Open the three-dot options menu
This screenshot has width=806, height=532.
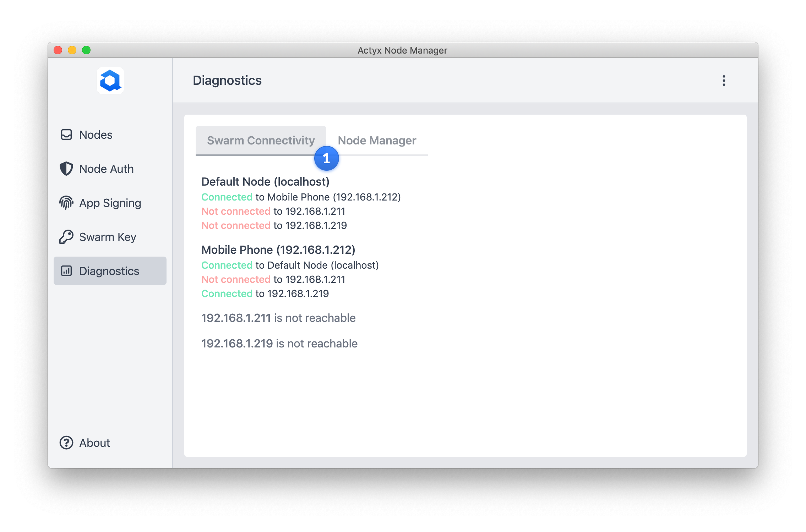coord(724,81)
